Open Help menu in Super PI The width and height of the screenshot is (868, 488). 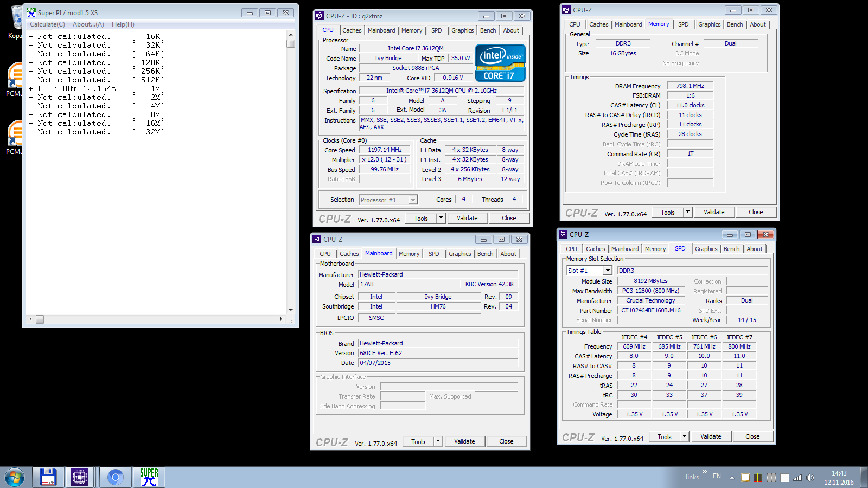pos(123,24)
